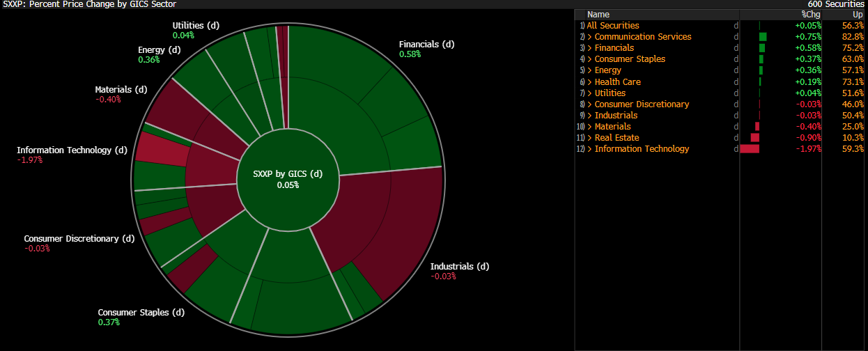This screenshot has height=351, width=868.
Task: Click the Consumer Staples (d) chart label
Action: click(141, 313)
